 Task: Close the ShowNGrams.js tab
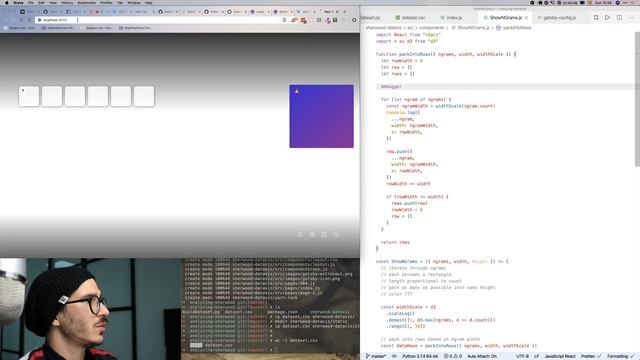(x=526, y=18)
